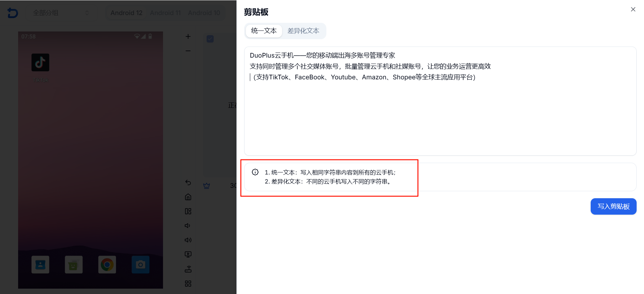Screen dimensions: 644x294
Task: Click the text 支持TikTok、FaceBook、Youtube line
Action: 364,77
